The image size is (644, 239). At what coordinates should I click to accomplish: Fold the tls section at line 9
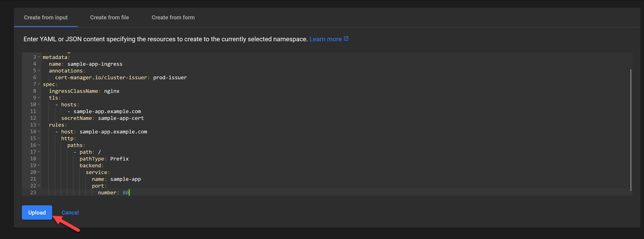[39, 98]
